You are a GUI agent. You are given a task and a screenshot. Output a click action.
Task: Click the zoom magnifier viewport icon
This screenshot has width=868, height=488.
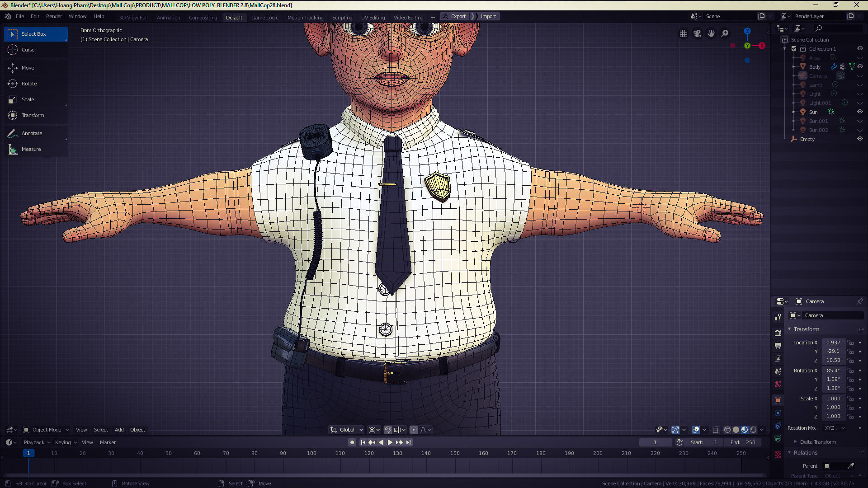[725, 33]
